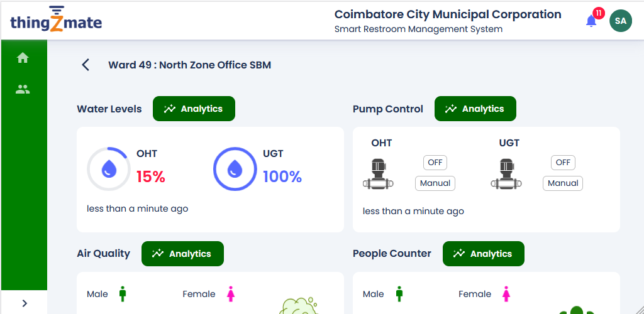This screenshot has width=644, height=314.
Task: Click the red 11 notification badge
Action: pos(599,14)
